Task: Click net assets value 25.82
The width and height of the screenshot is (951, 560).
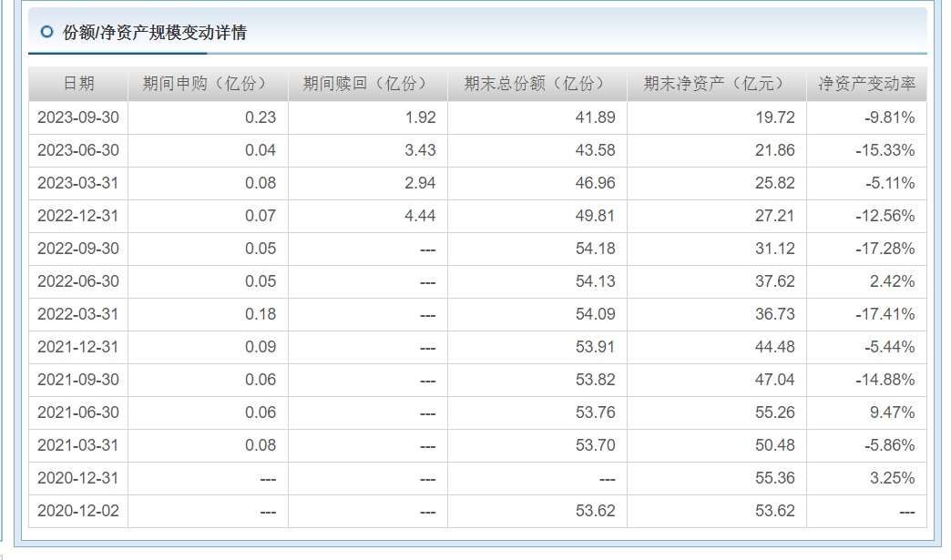Action: (x=775, y=183)
